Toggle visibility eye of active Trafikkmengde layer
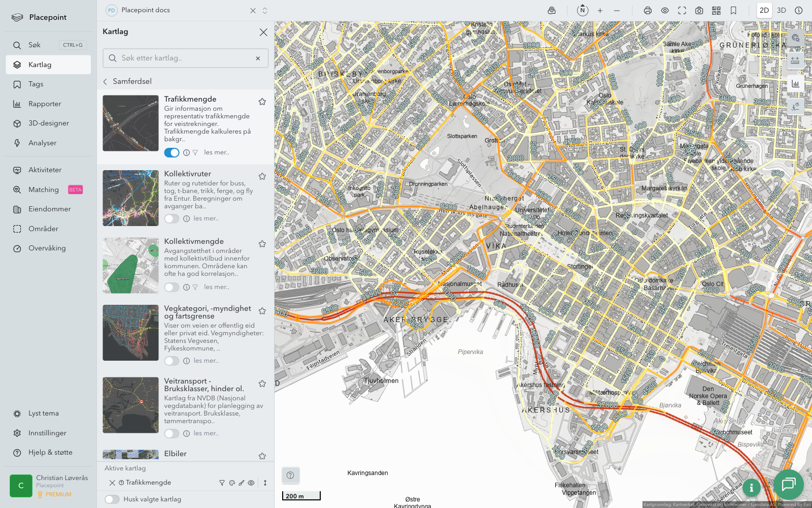 pyautogui.click(x=251, y=483)
